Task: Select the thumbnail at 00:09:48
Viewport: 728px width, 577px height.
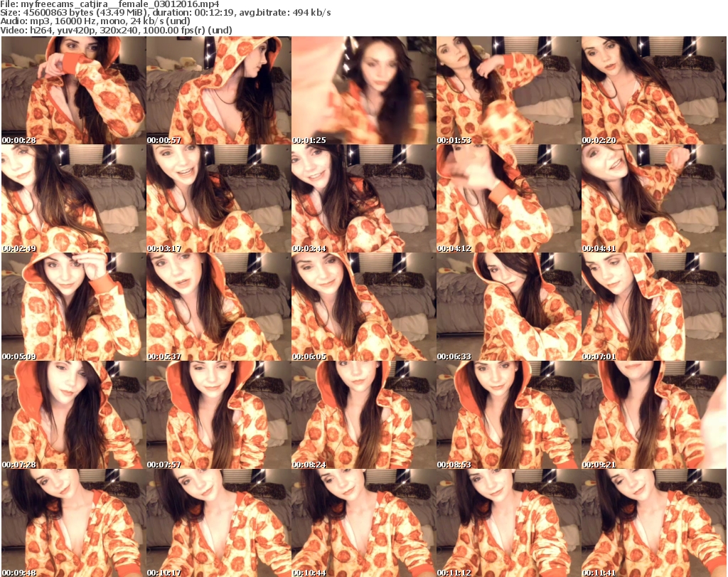Action: coord(74,523)
